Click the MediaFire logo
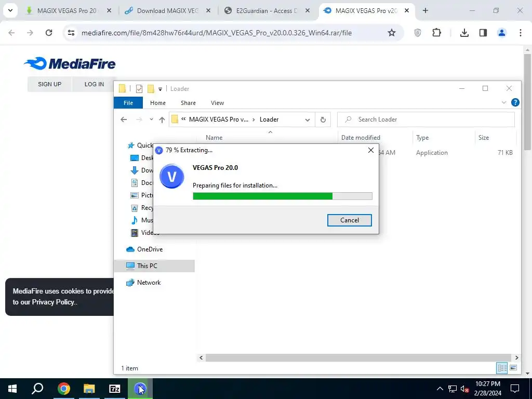This screenshot has height=399, width=532. 70,63
